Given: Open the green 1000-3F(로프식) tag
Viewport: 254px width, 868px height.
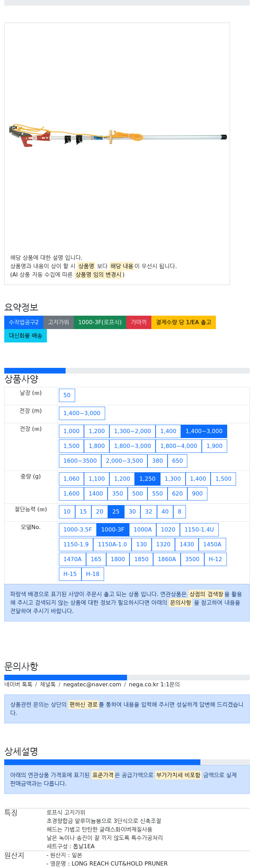Looking at the screenshot, I should pos(100,322).
